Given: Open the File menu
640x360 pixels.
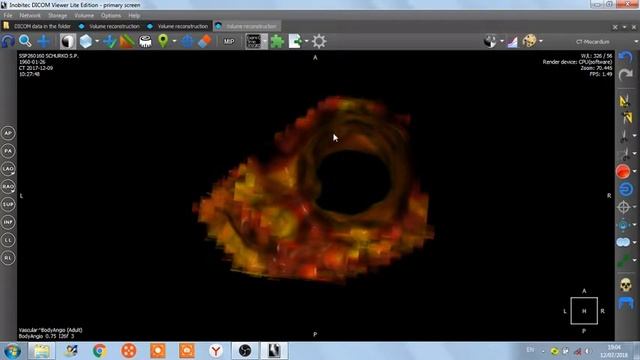Looking at the screenshot, I should click(x=8, y=16).
